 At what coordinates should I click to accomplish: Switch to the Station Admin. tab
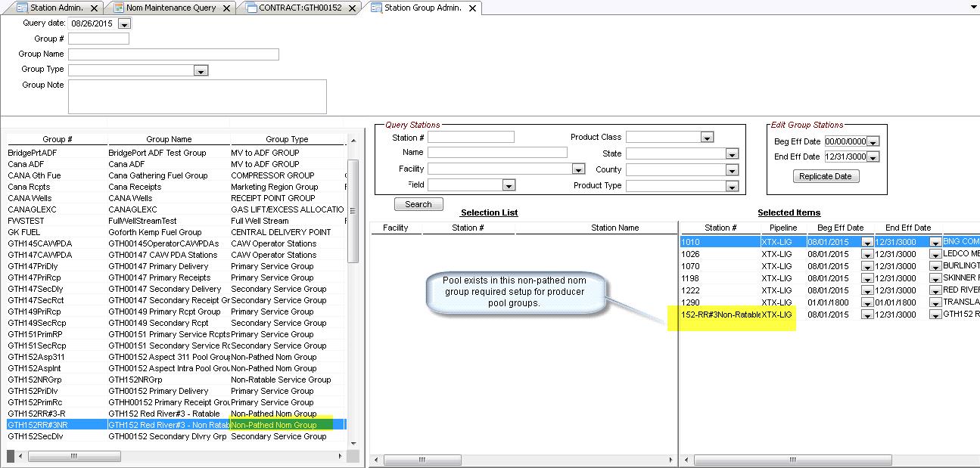click(x=56, y=8)
